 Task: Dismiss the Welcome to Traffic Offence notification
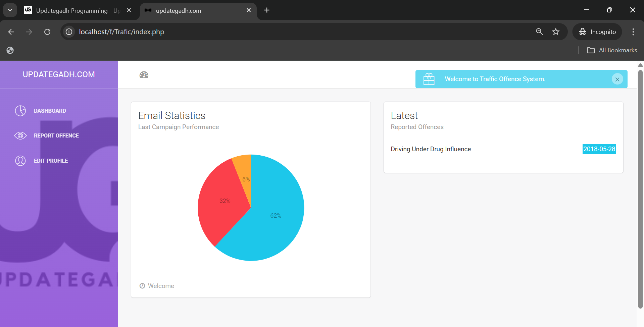coord(617,79)
